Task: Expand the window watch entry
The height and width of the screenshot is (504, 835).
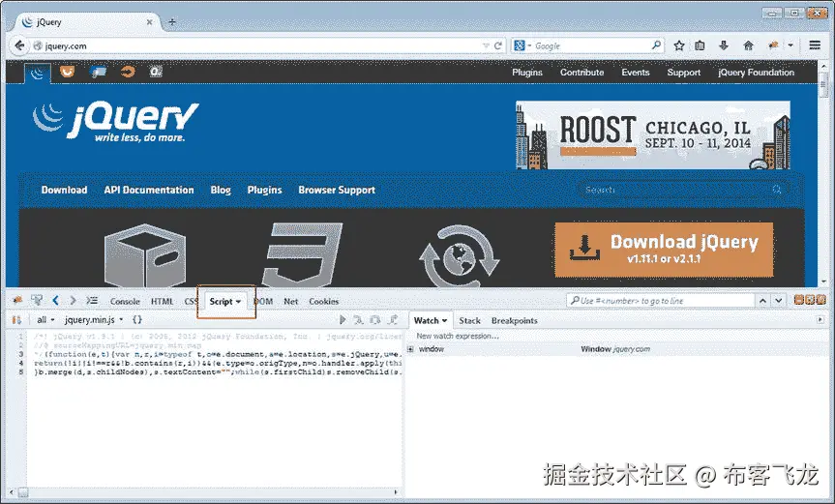Action: coord(410,349)
